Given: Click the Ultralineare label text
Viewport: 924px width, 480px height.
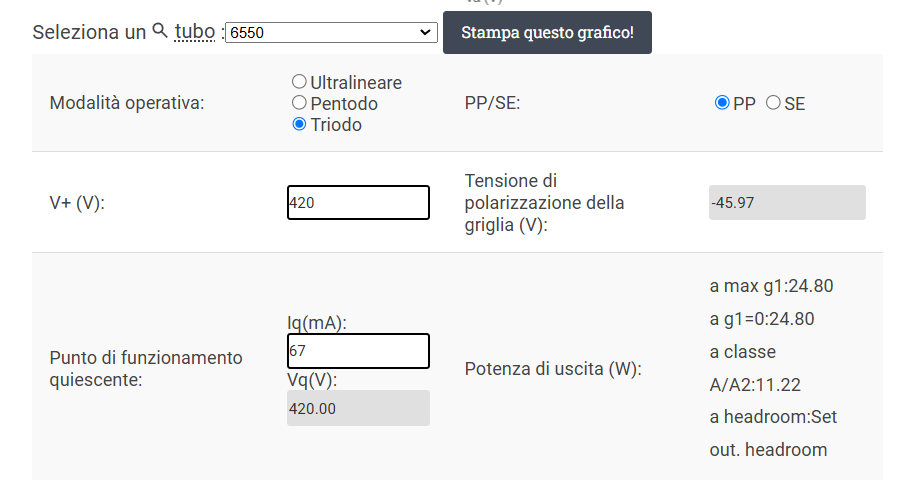Looking at the screenshot, I should [356, 82].
